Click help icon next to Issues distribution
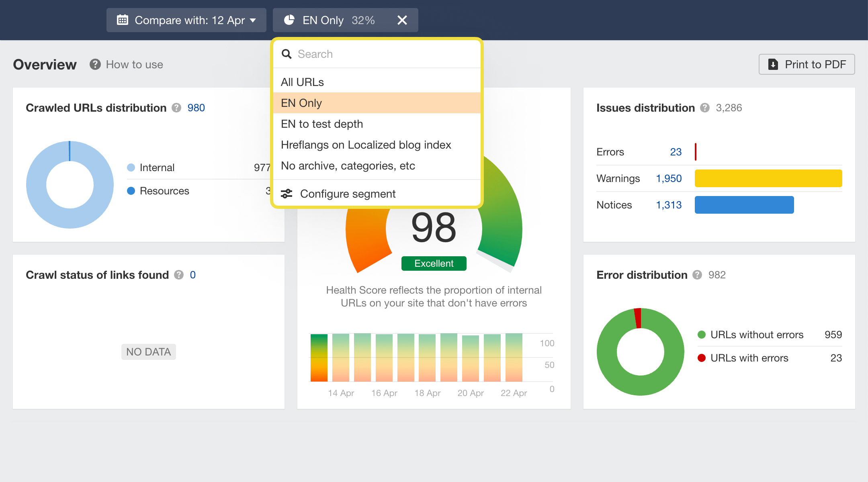 click(x=705, y=108)
